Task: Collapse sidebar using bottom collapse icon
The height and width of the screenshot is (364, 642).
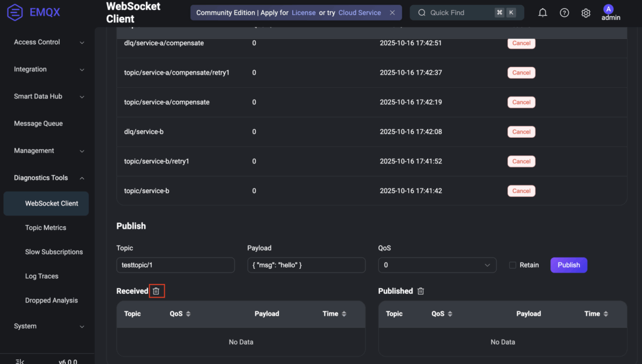Action: tap(20, 361)
